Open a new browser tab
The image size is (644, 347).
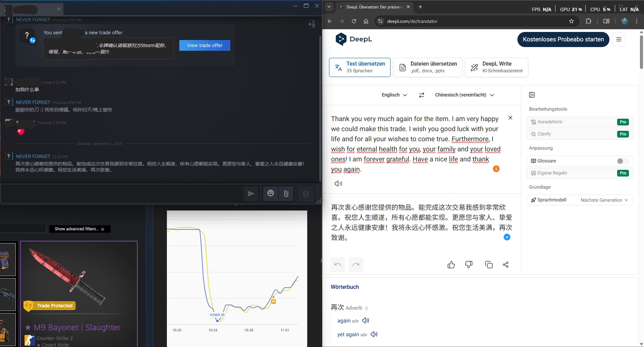pos(420,7)
